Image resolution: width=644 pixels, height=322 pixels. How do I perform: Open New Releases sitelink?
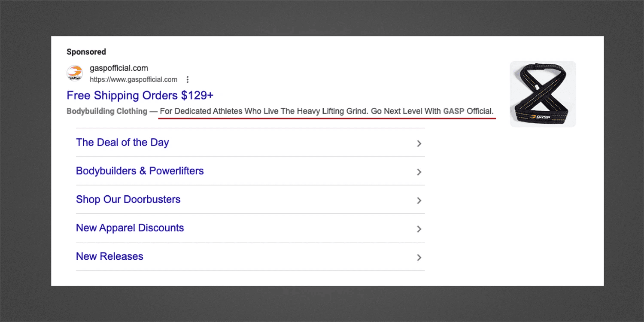(109, 256)
